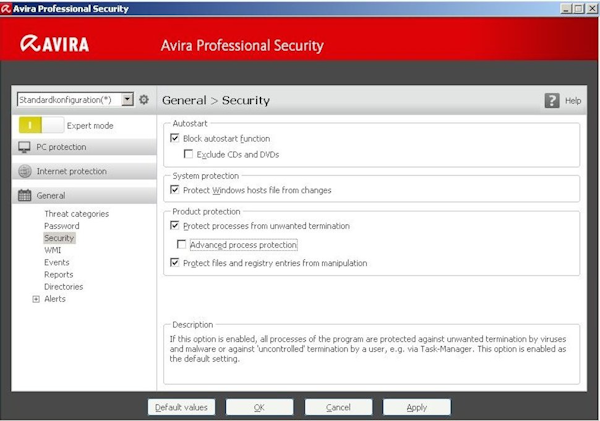The image size is (600, 421).
Task: Open the Password settings item
Action: coord(61,226)
